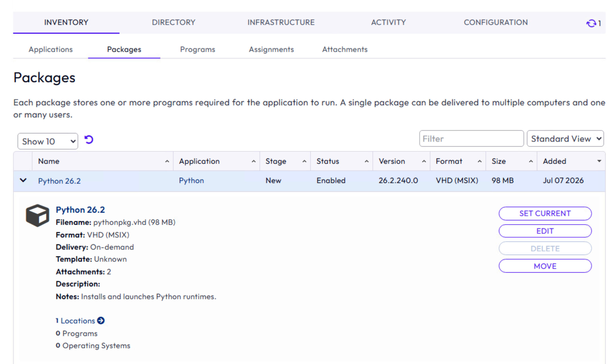The height and width of the screenshot is (364, 611).
Task: Click the Delete button
Action: tap(545, 249)
